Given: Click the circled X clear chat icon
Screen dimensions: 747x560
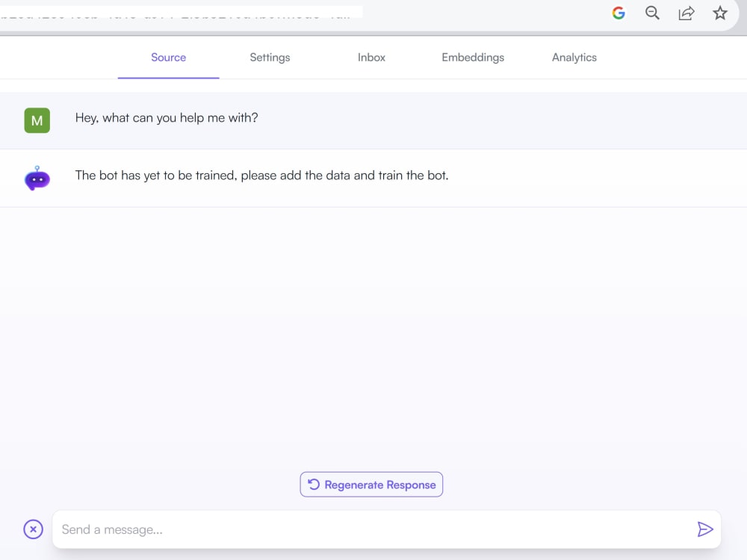Looking at the screenshot, I should tap(34, 529).
